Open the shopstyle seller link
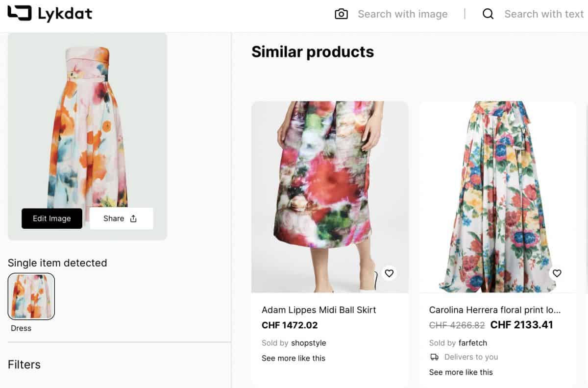This screenshot has width=588, height=388. (309, 343)
